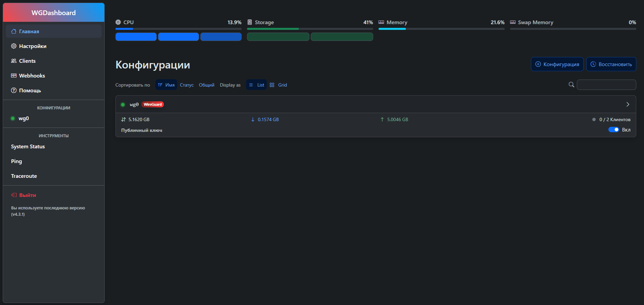This screenshot has height=305, width=644.
Task: Click the Восстановить button
Action: click(x=611, y=64)
